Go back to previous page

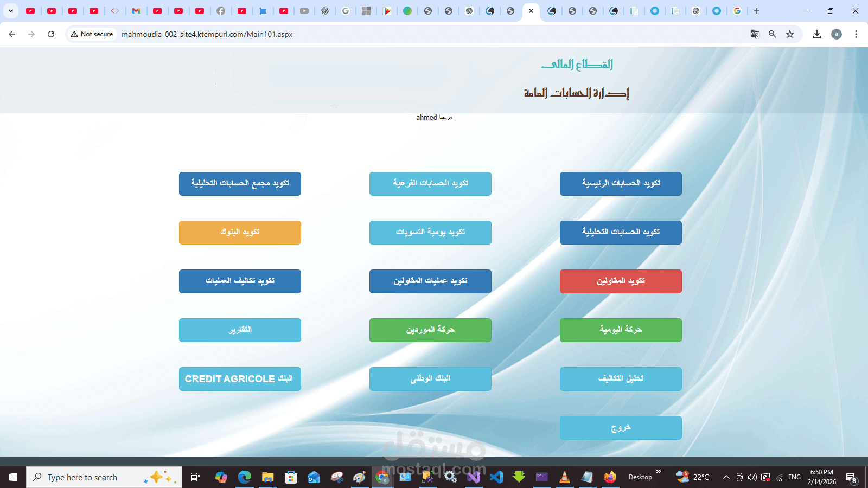[12, 34]
